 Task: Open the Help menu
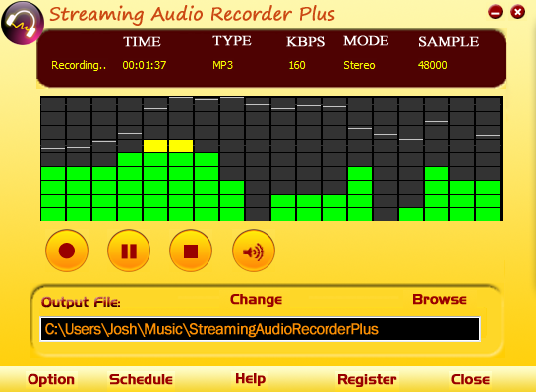click(250, 379)
